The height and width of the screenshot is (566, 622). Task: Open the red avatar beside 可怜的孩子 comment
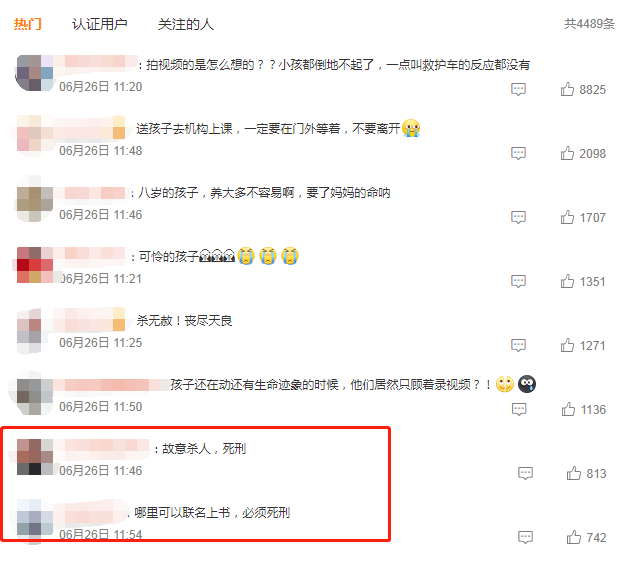tap(35, 265)
